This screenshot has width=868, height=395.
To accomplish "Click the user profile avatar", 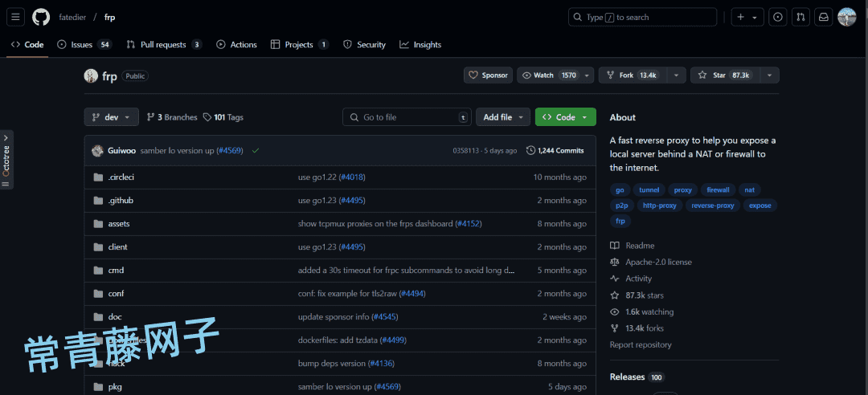I will tap(847, 17).
